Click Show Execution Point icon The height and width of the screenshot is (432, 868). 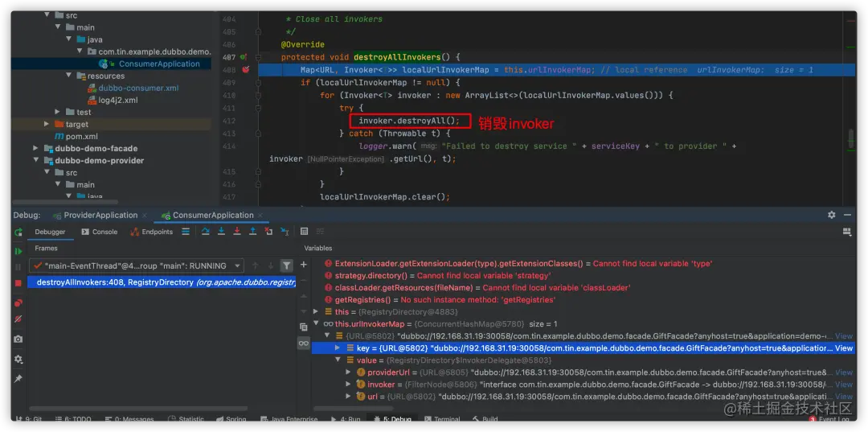(x=186, y=232)
